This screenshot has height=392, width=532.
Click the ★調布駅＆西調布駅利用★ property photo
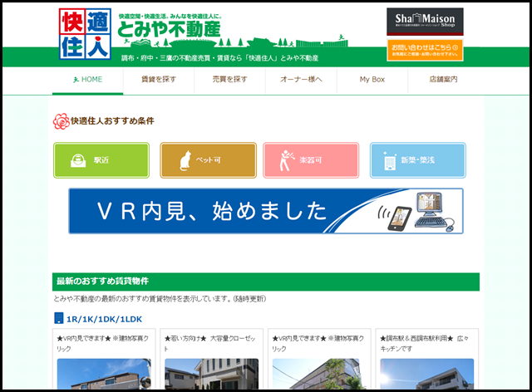coord(426,374)
